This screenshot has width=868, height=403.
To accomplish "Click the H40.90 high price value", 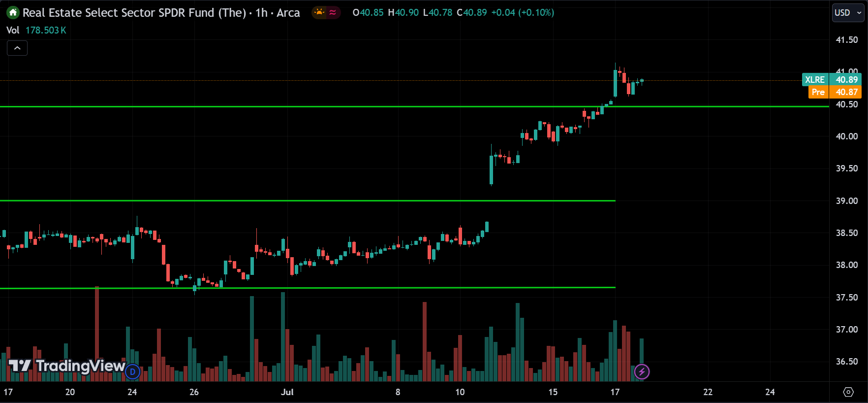I will 403,13.
